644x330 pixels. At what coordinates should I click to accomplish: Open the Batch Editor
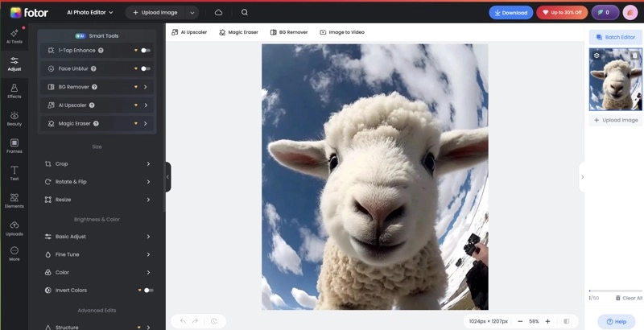(615, 37)
